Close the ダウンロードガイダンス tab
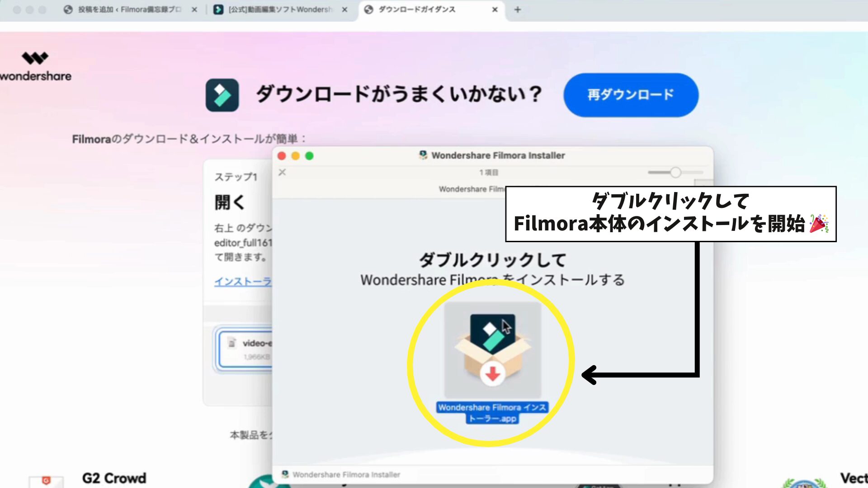 pos(495,9)
